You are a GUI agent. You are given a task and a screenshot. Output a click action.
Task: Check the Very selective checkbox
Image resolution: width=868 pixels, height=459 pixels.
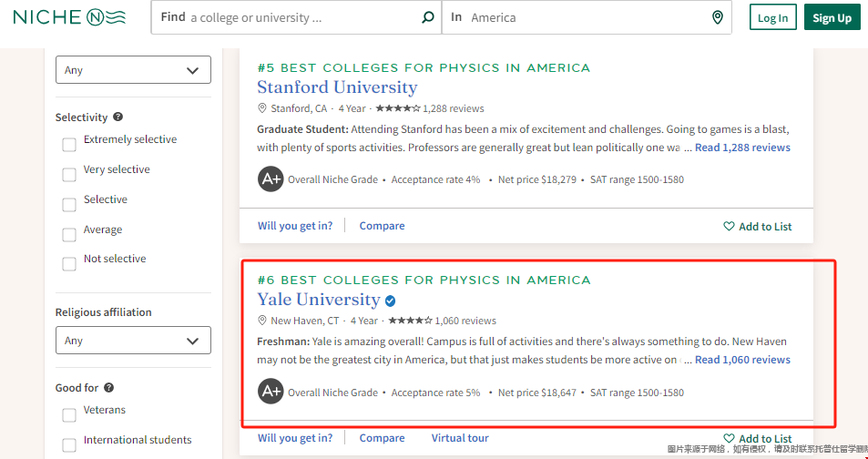(69, 175)
